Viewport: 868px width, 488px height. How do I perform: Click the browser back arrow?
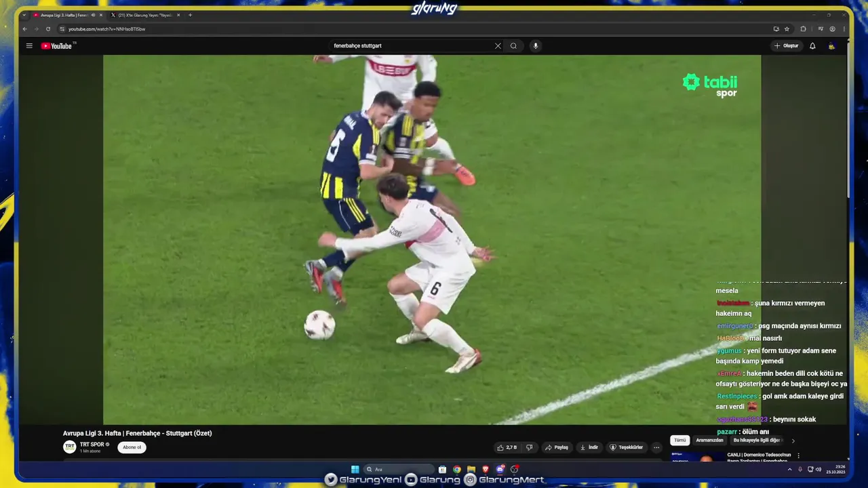click(x=25, y=29)
